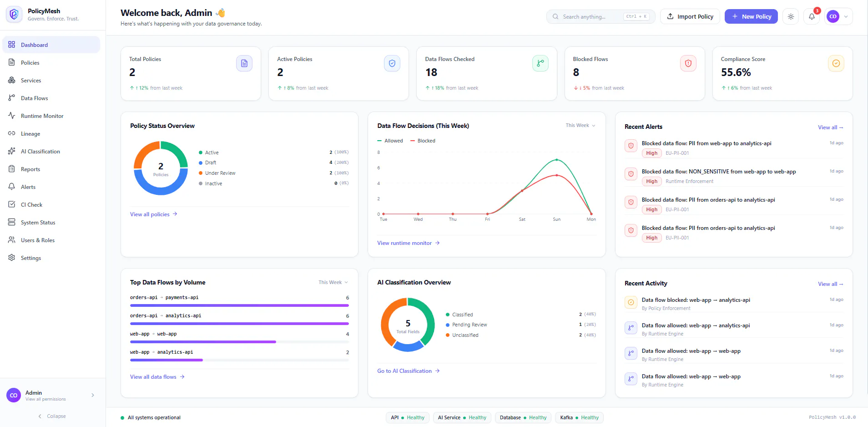The image size is (868, 427).
Task: Open Services in the sidebar
Action: [x=51, y=80]
